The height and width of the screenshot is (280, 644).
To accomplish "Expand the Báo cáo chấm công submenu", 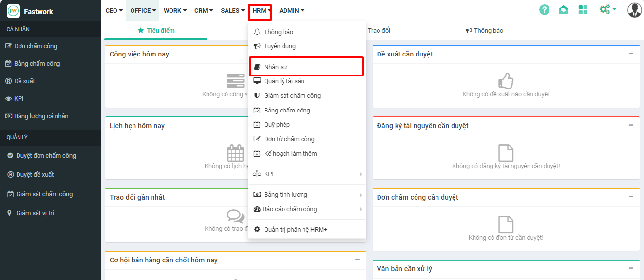I will [x=307, y=209].
